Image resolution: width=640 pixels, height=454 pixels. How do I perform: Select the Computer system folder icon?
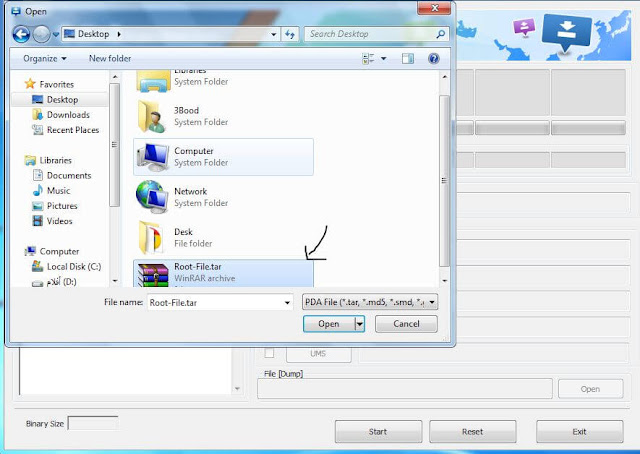point(153,157)
